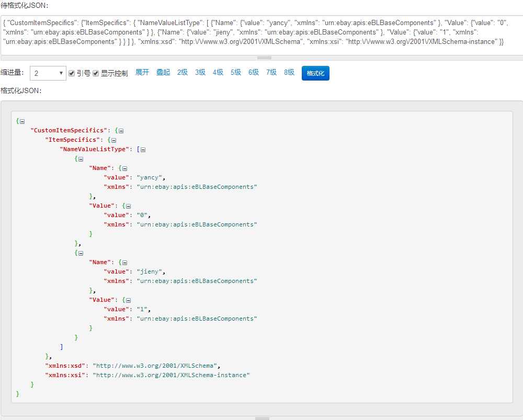Collapse to 8级 level
523x420 pixels.
point(289,72)
